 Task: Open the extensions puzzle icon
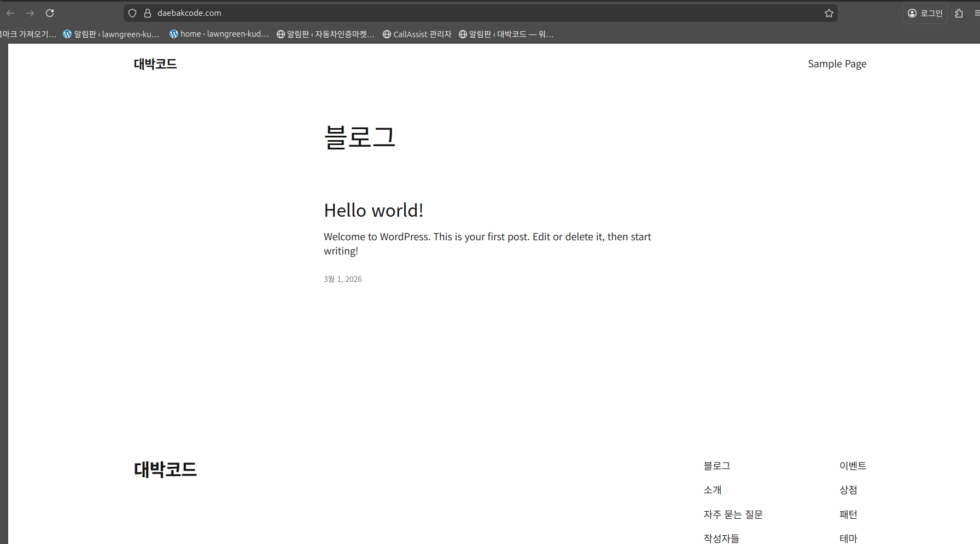coord(959,13)
